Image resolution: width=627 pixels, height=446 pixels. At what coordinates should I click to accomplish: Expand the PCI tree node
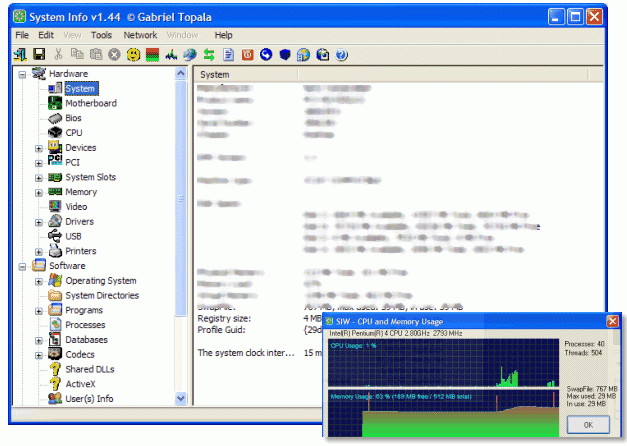click(x=39, y=163)
